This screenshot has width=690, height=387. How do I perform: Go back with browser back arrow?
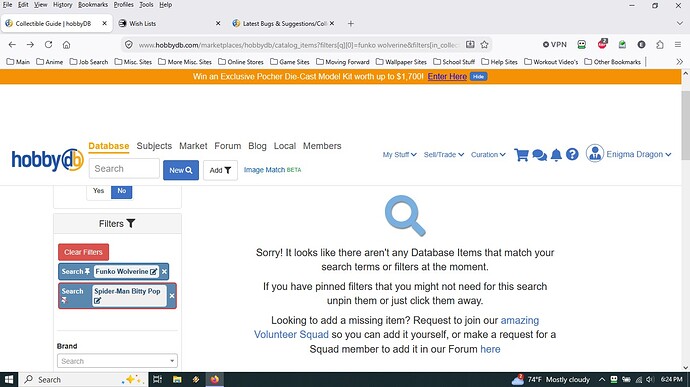12,44
